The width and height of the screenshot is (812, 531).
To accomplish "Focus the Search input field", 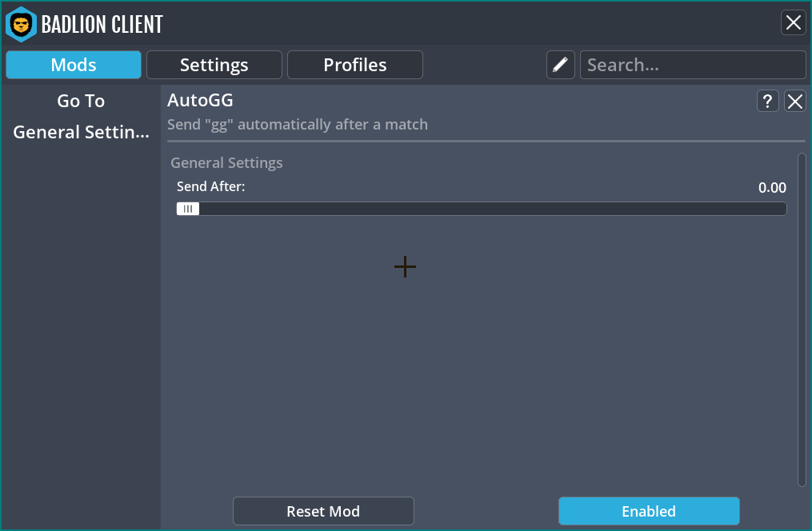I will 693,65.
